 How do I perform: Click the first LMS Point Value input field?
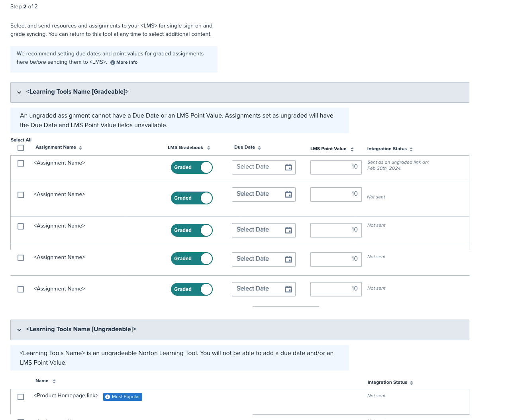[336, 167]
